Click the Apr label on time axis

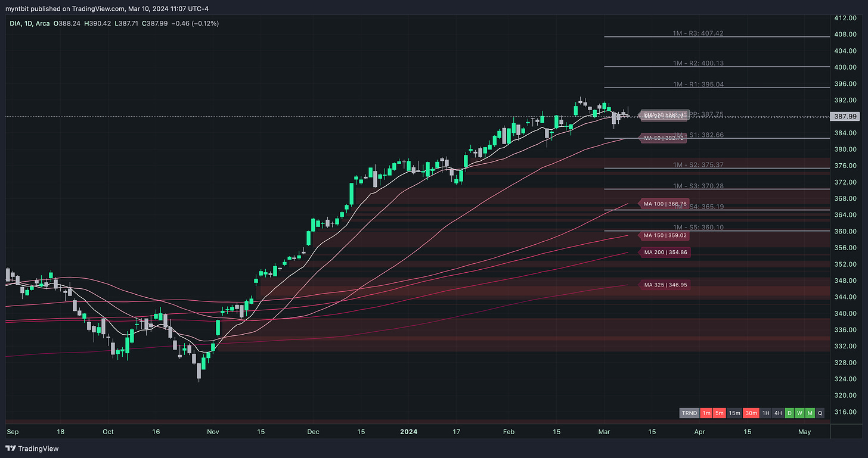click(x=700, y=431)
